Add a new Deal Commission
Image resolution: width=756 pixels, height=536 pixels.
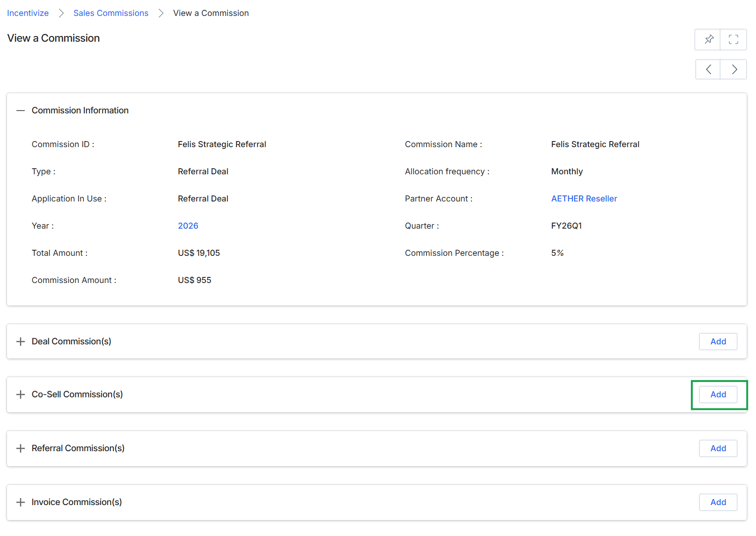click(x=718, y=342)
